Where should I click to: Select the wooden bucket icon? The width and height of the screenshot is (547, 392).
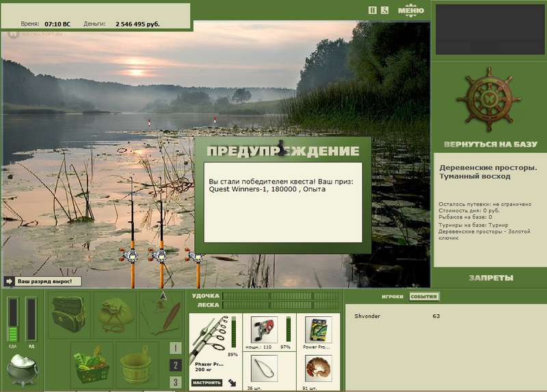point(136,365)
